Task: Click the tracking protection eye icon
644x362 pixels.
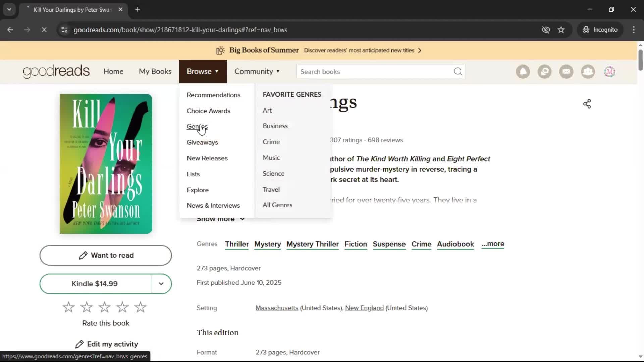Action: tap(546, 30)
